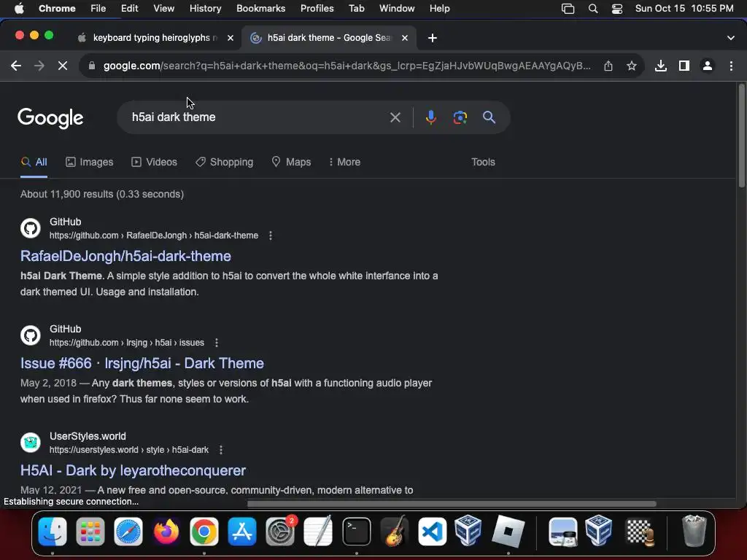Open H5AI - Dark by leyarotheconquerer
This screenshot has height=560, width=747.
[133, 470]
